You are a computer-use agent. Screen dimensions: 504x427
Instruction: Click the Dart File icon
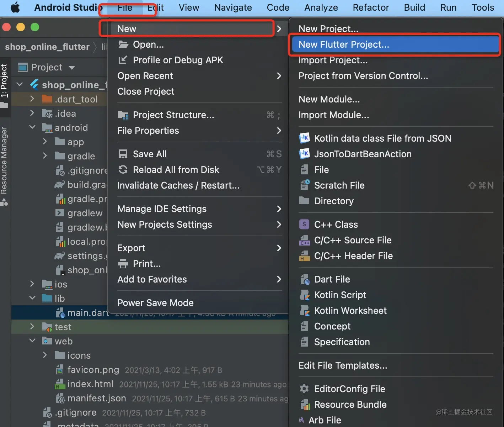pos(305,279)
